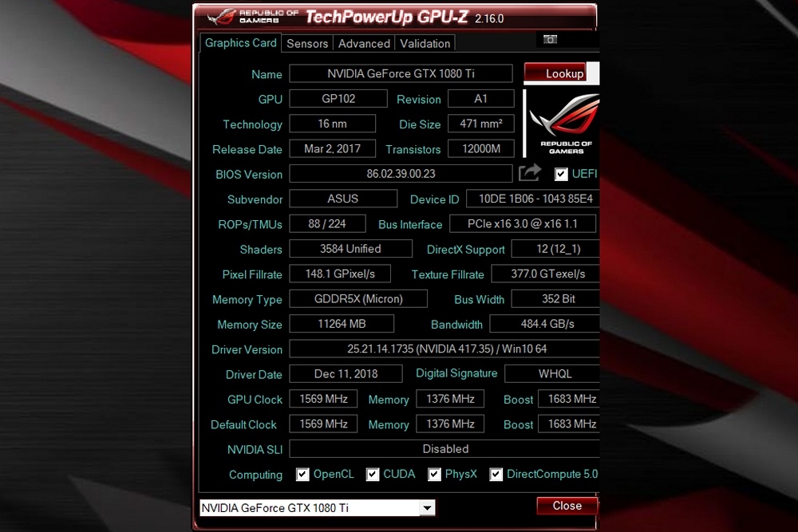The image size is (798, 532).
Task: Click the ROG logo in the title bar
Action: [221, 18]
